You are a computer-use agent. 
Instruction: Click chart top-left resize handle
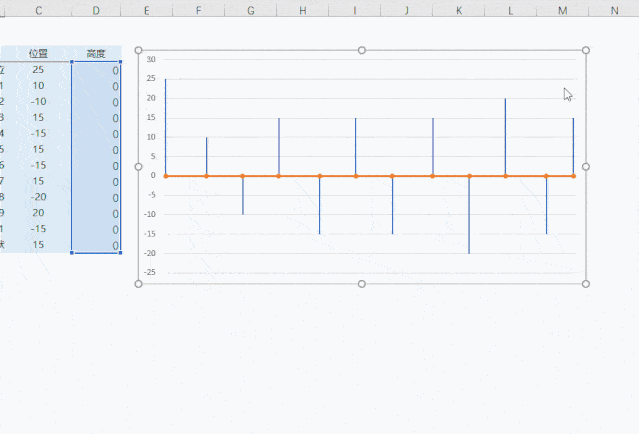[139, 50]
